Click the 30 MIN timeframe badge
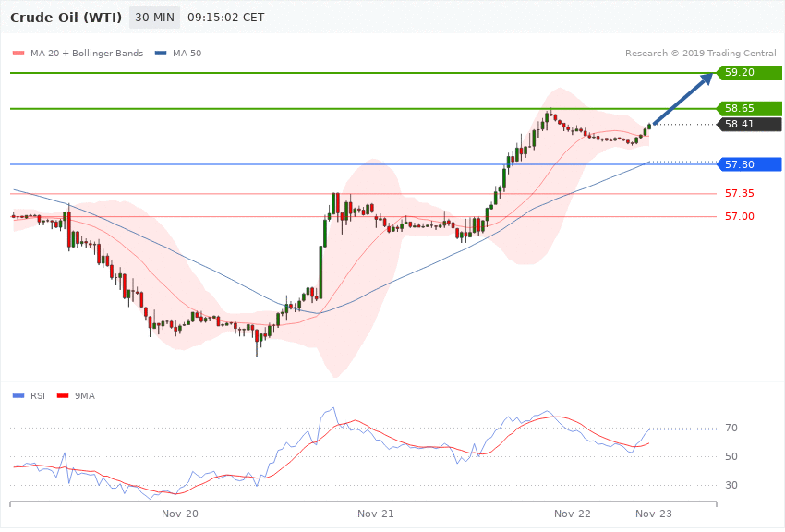 pyautogui.click(x=154, y=18)
